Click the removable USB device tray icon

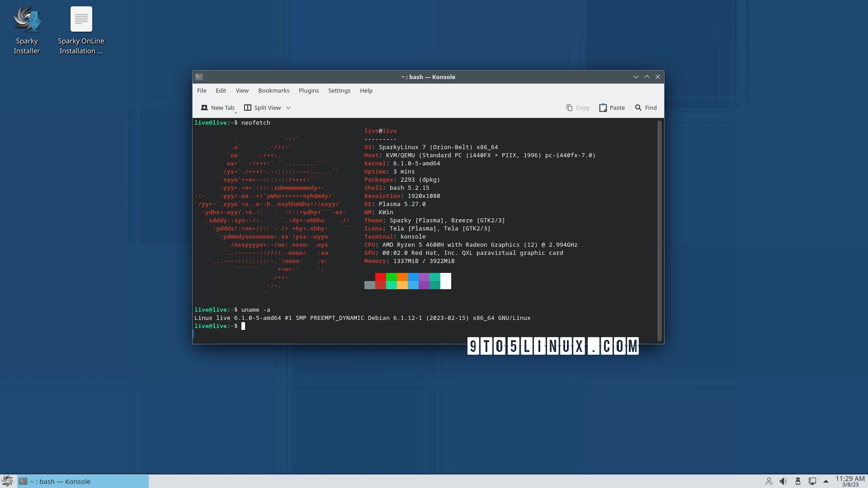(798, 481)
